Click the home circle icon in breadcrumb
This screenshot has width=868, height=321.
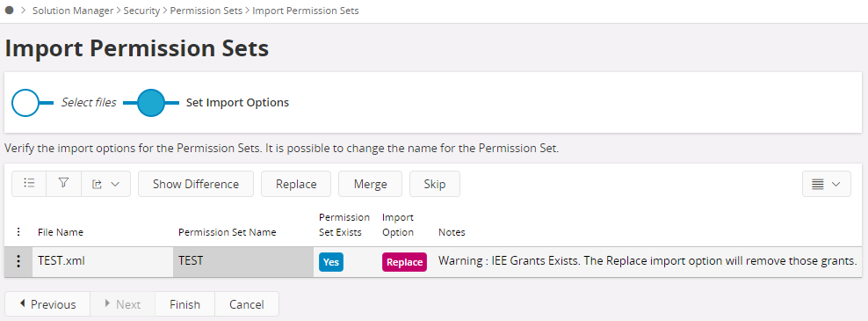[9, 11]
